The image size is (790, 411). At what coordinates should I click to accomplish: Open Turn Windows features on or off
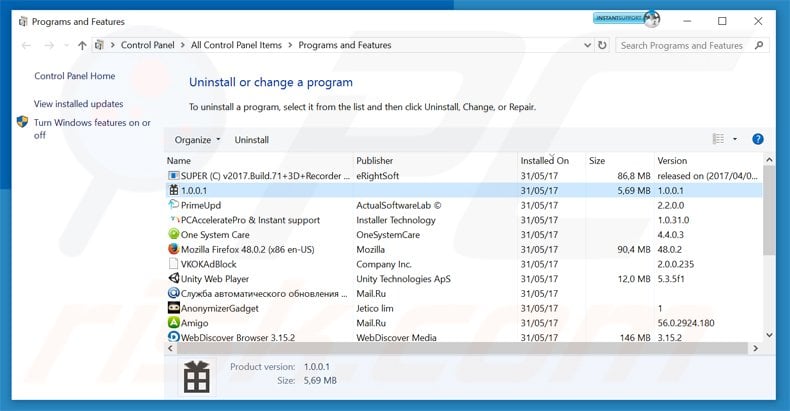click(92, 128)
